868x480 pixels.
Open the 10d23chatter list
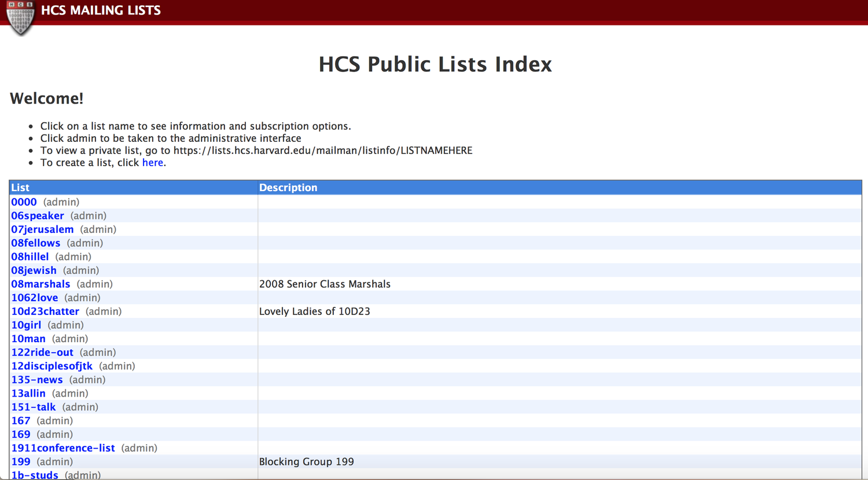45,312
